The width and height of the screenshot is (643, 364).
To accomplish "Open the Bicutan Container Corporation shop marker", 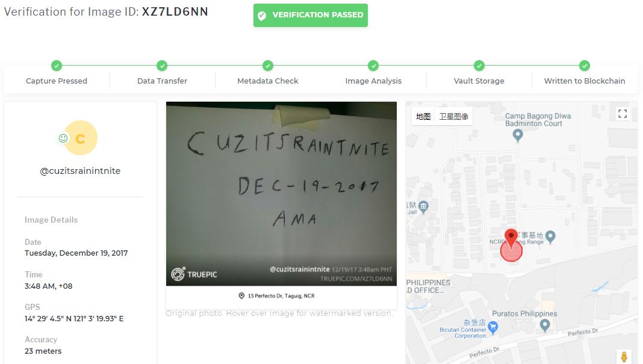I will (493, 327).
